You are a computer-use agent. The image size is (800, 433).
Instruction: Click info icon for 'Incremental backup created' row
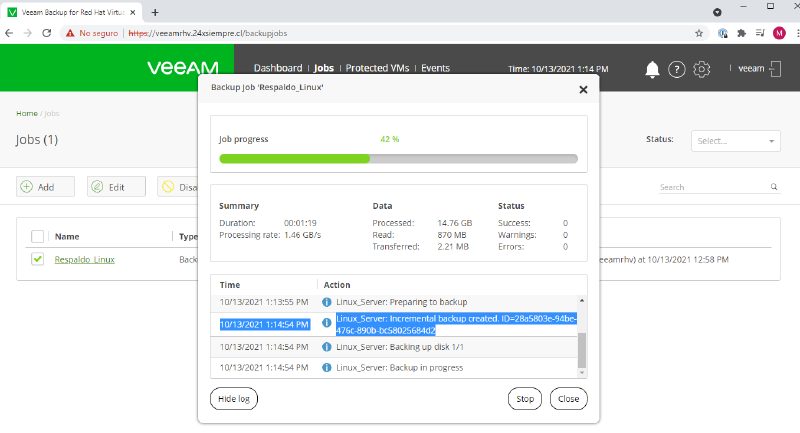(327, 322)
